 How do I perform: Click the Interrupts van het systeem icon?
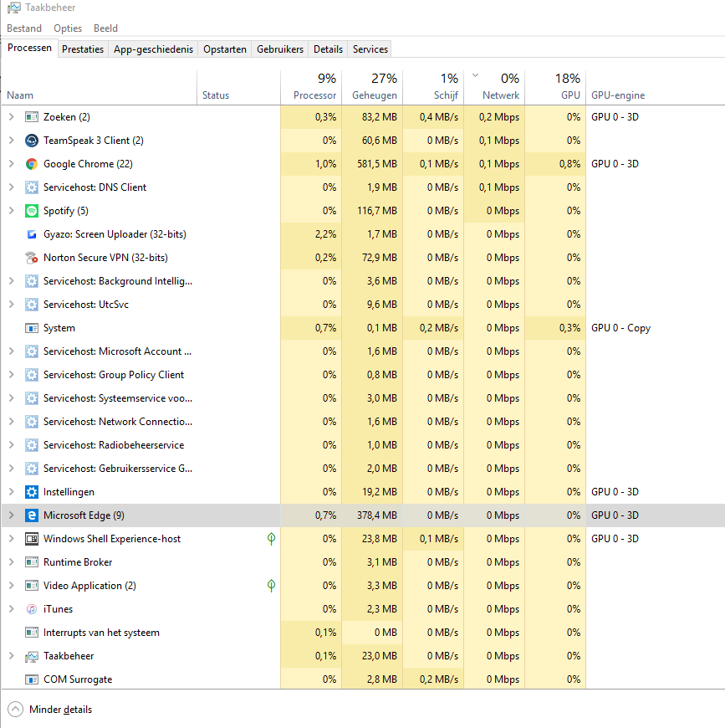pyautogui.click(x=32, y=633)
